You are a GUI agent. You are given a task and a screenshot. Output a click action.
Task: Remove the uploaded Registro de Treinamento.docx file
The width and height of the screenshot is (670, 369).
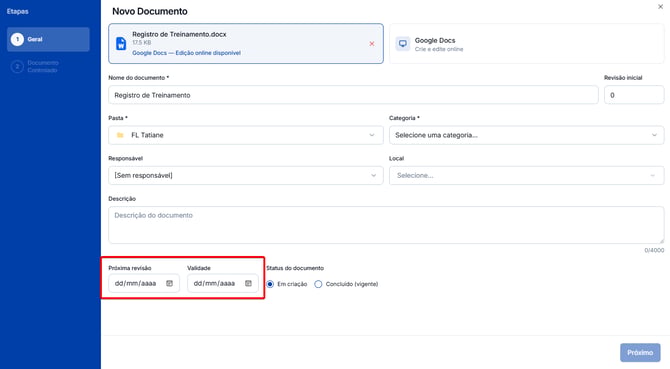(372, 44)
